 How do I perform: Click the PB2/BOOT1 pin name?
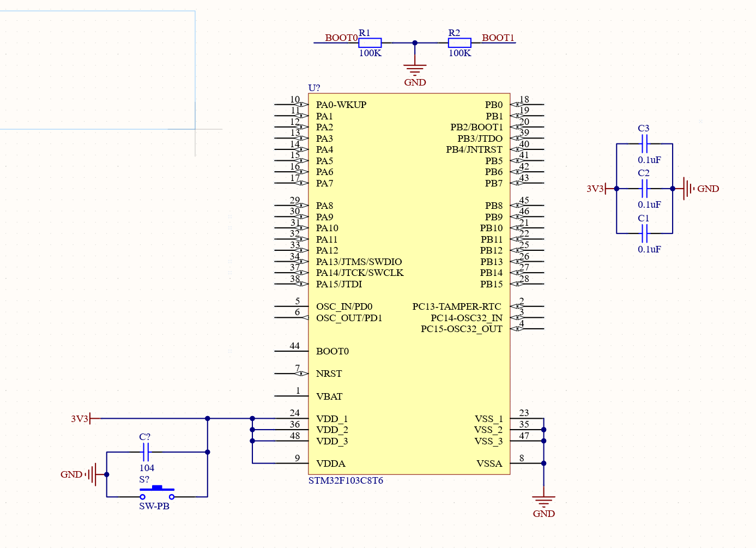[476, 127]
